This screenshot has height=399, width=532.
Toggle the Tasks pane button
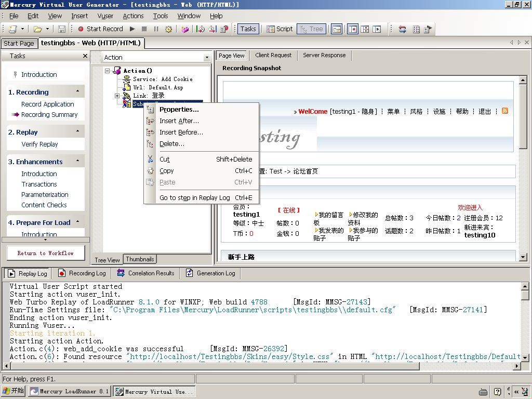(248, 29)
